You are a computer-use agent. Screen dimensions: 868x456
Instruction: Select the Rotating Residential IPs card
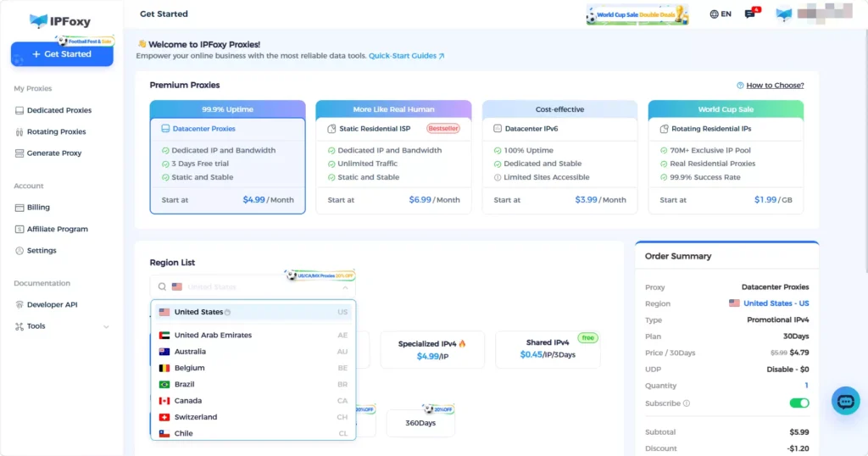[x=726, y=157]
